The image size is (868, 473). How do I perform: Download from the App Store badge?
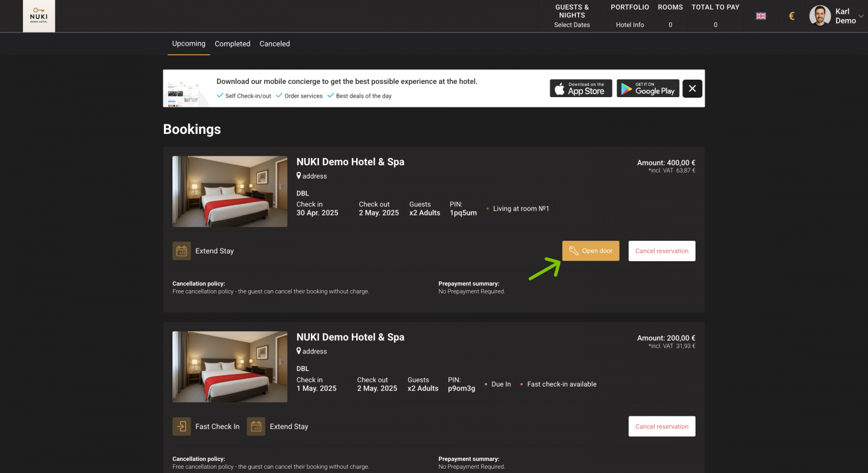coord(581,89)
